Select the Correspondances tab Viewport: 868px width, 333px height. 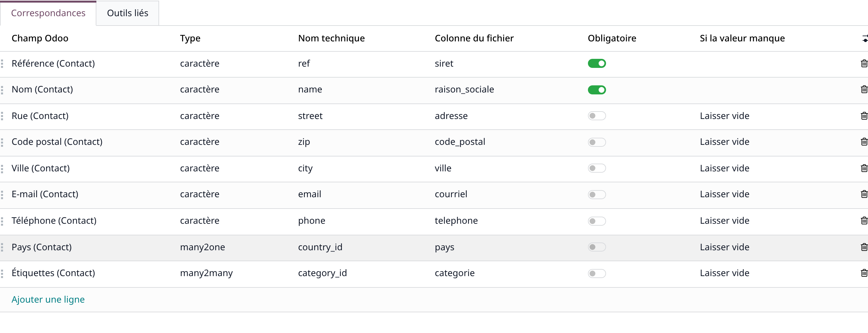(48, 13)
